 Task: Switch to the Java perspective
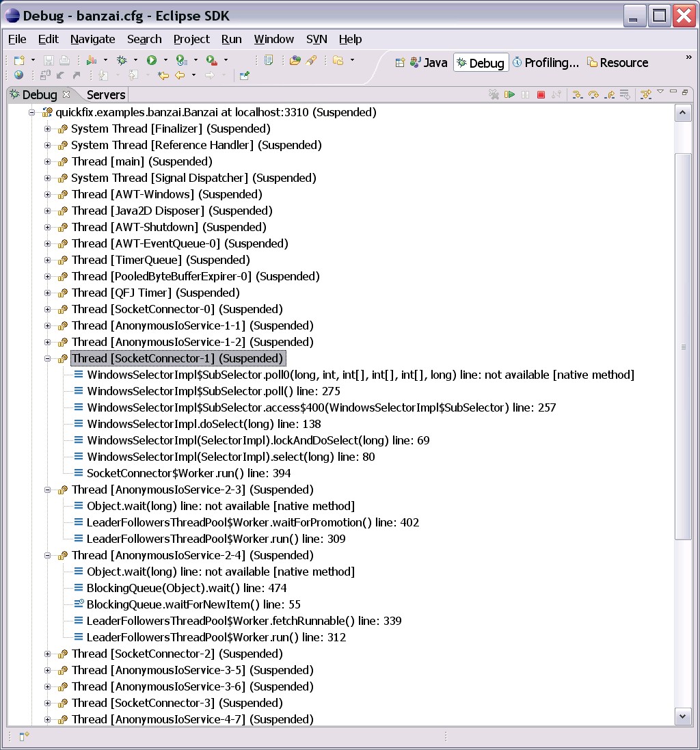429,63
